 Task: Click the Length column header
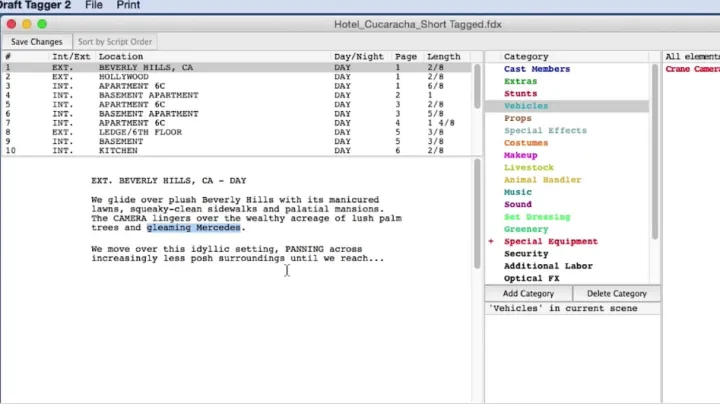click(x=443, y=57)
